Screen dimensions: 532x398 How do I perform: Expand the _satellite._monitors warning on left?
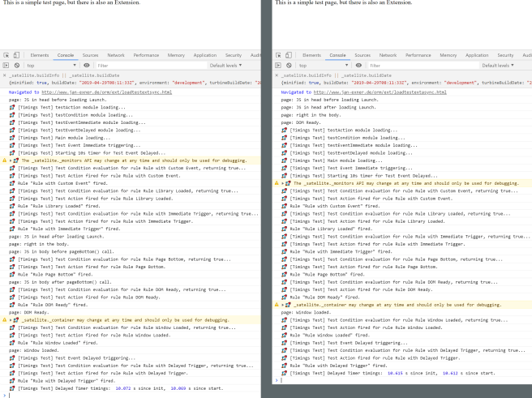[x=11, y=160]
